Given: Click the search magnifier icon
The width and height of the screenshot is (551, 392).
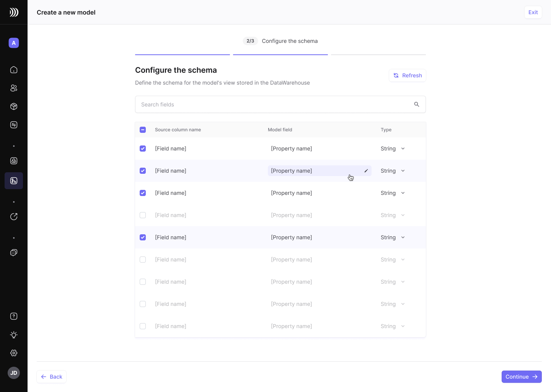Looking at the screenshot, I should click(417, 105).
